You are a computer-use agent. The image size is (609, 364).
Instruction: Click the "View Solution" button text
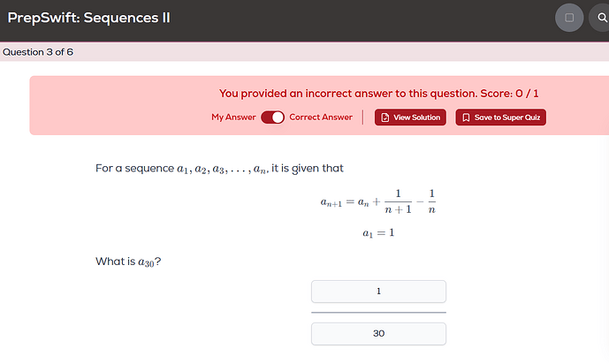click(416, 118)
